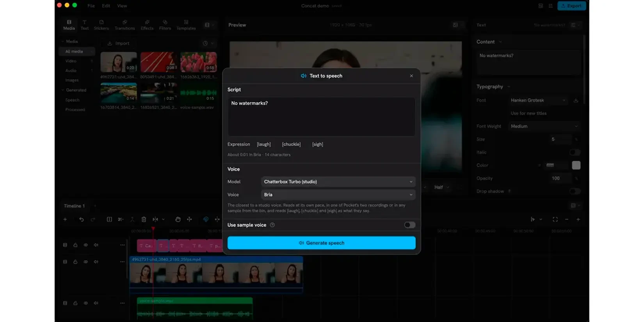Click the Export button
This screenshot has width=644, height=322.
[x=571, y=6]
